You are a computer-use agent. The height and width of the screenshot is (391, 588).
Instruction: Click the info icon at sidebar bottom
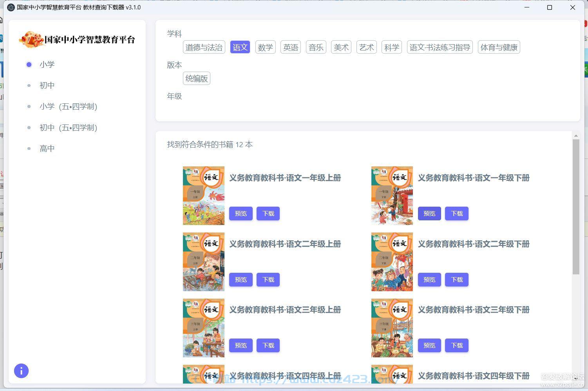21,371
